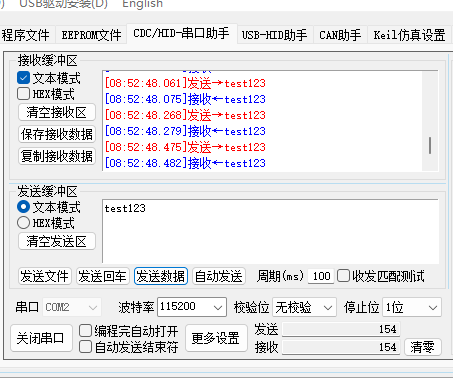Screen dimensions: 453x382
Task: Select the CDC/HID-串口助手 tab
Action: click(x=181, y=33)
